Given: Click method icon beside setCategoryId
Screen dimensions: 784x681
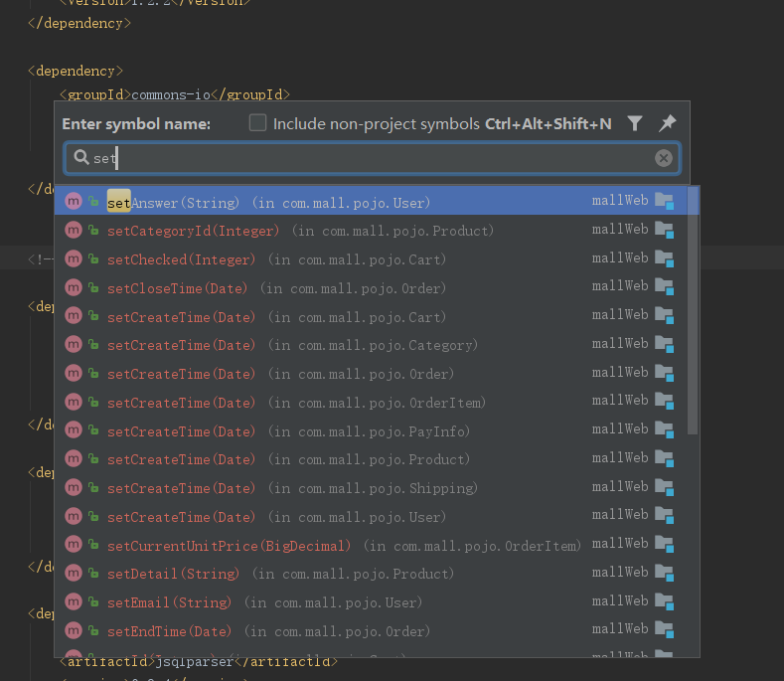Looking at the screenshot, I should 74,231.
